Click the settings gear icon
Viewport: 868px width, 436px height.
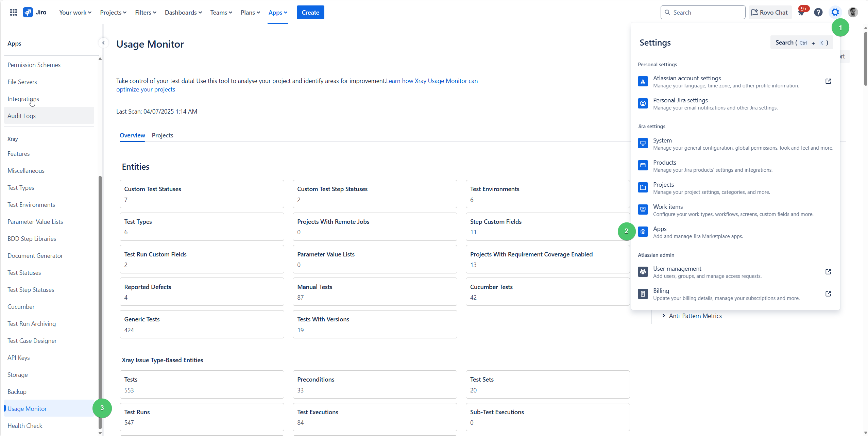(x=835, y=13)
